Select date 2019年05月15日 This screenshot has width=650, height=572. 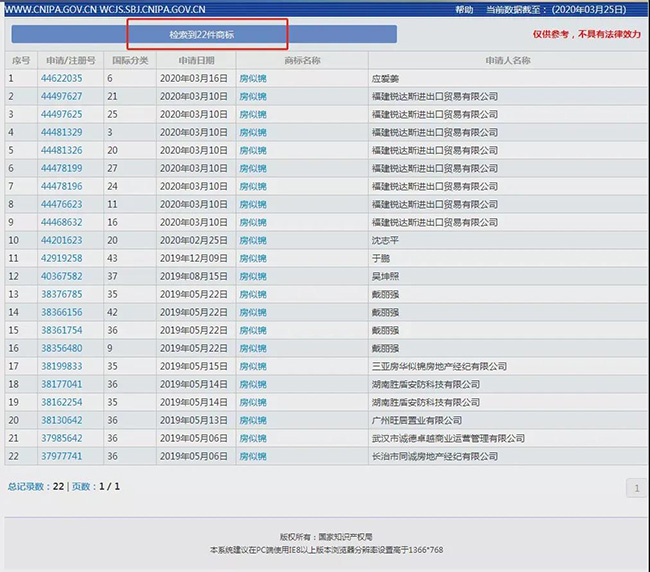coord(194,366)
